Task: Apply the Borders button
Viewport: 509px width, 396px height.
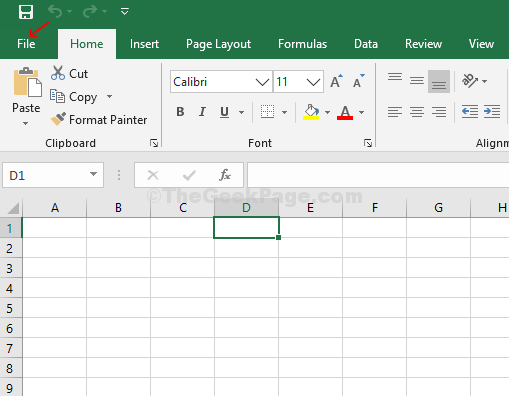Action: click(x=267, y=112)
